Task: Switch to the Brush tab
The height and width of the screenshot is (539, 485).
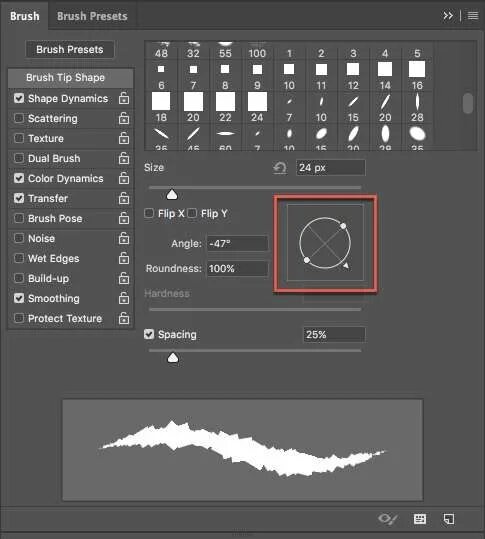Action: pos(25,16)
